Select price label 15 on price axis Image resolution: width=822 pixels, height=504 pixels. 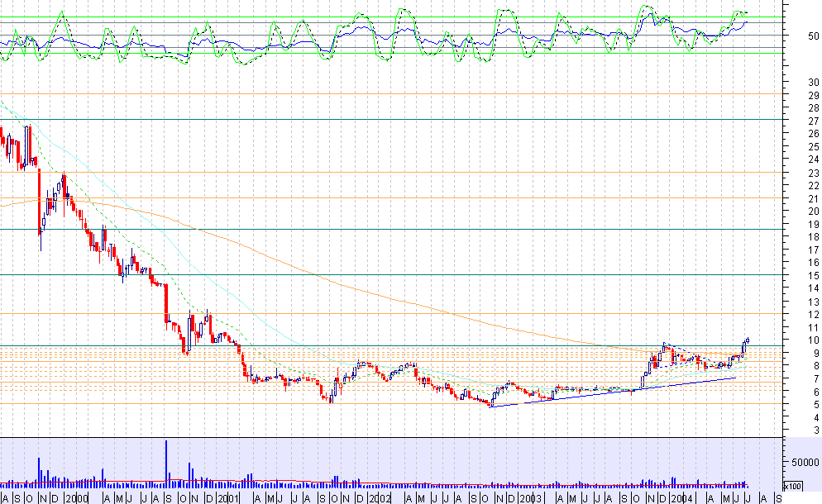pyautogui.click(x=814, y=276)
